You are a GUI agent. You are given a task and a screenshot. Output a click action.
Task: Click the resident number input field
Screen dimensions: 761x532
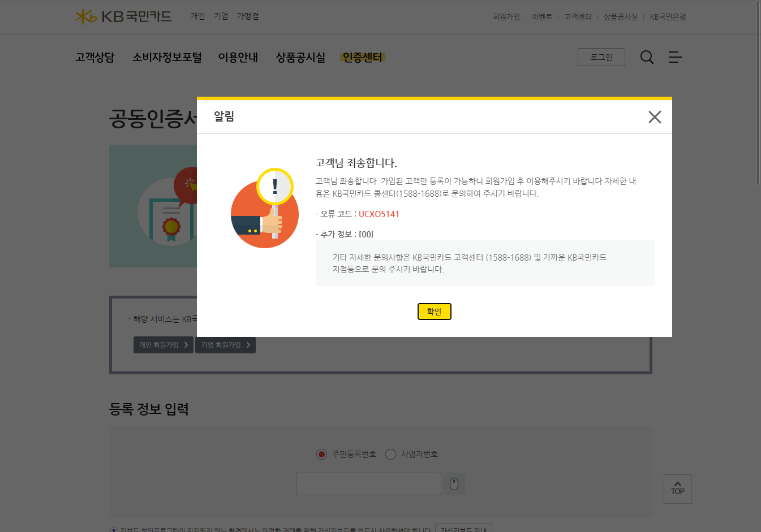click(x=368, y=484)
